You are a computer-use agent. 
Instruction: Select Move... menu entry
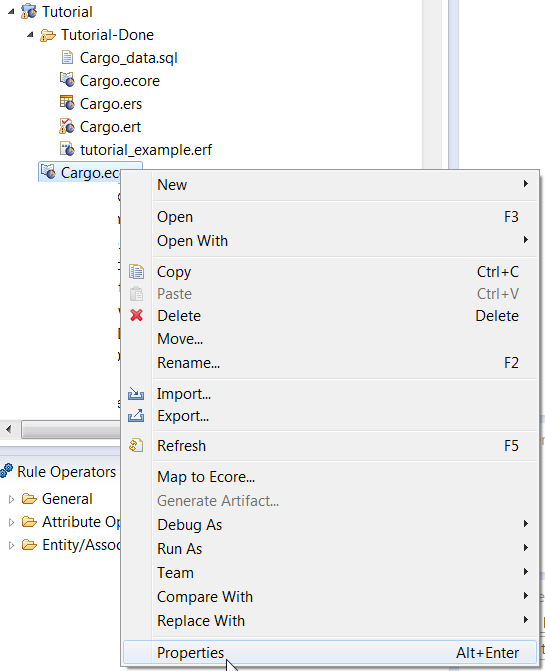pyautogui.click(x=329, y=339)
